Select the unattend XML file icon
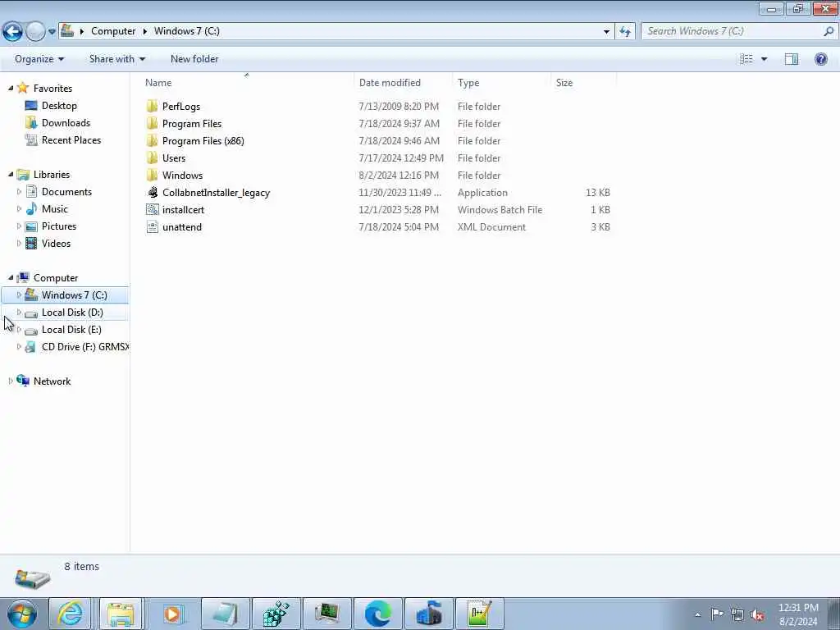Viewport: 840px width, 630px height. tap(153, 226)
